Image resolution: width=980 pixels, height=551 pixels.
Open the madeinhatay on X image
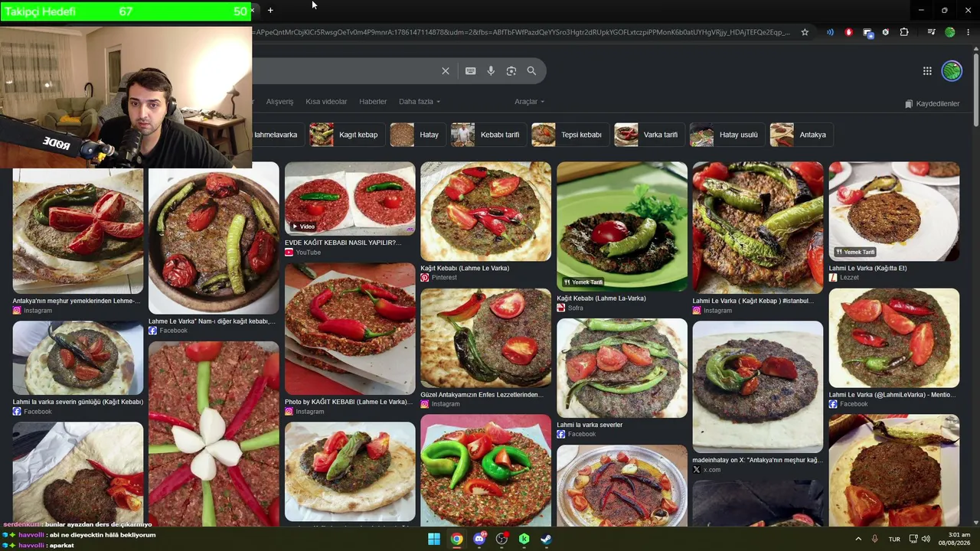(757, 386)
